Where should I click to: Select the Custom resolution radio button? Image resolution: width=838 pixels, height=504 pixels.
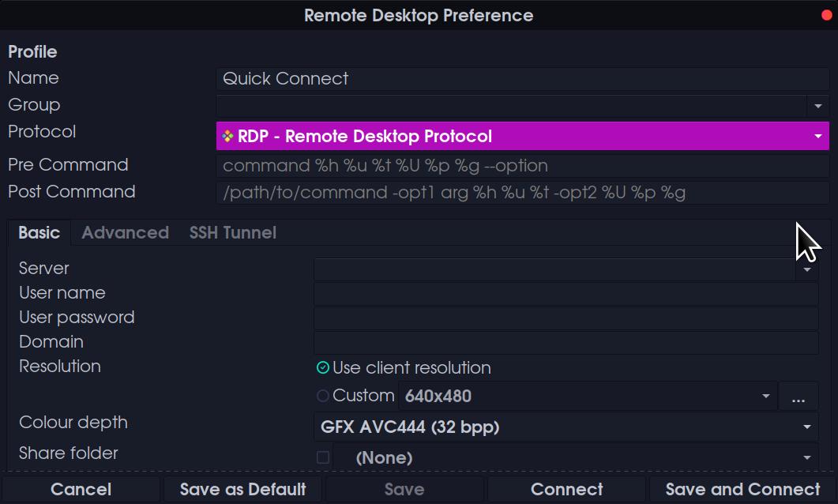[322, 396]
